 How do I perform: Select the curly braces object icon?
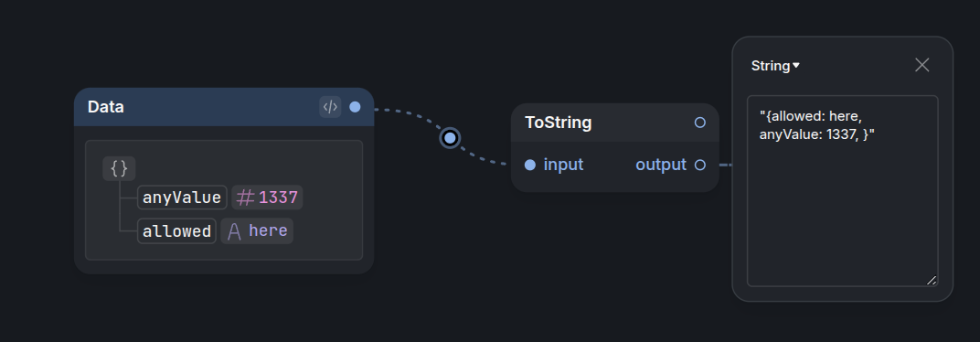click(x=119, y=168)
